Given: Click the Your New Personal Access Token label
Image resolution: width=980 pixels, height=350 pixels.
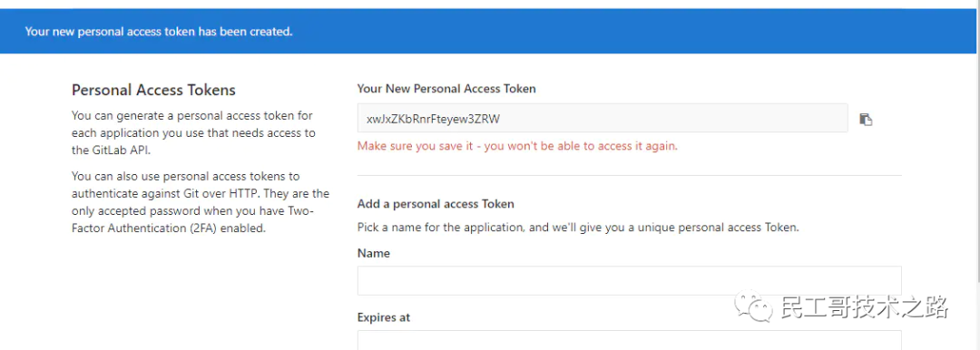Looking at the screenshot, I should [x=446, y=89].
